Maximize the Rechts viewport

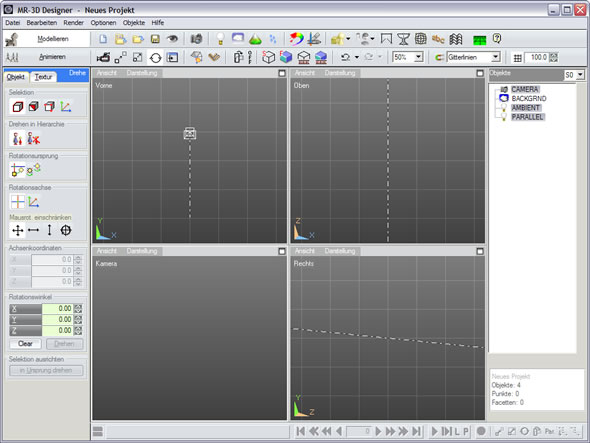[480, 251]
